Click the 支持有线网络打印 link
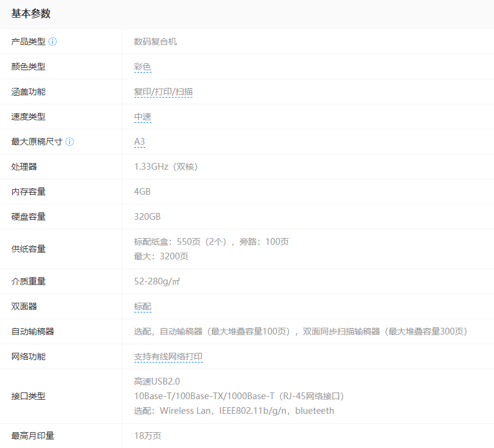 pyautogui.click(x=168, y=357)
